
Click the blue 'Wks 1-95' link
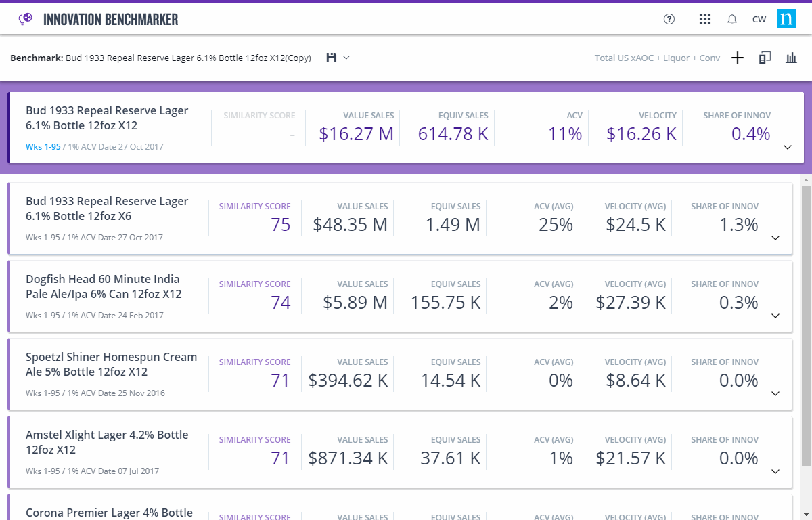click(43, 146)
